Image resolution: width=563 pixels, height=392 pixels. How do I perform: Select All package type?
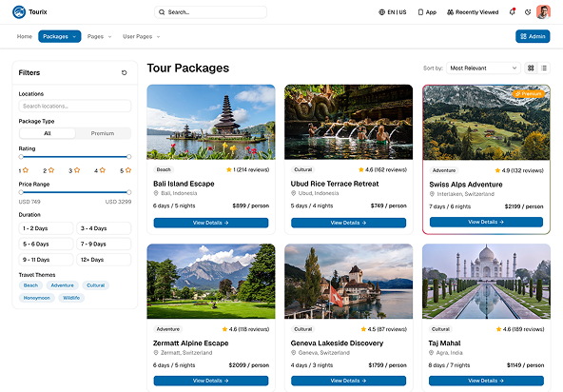pyautogui.click(x=48, y=133)
